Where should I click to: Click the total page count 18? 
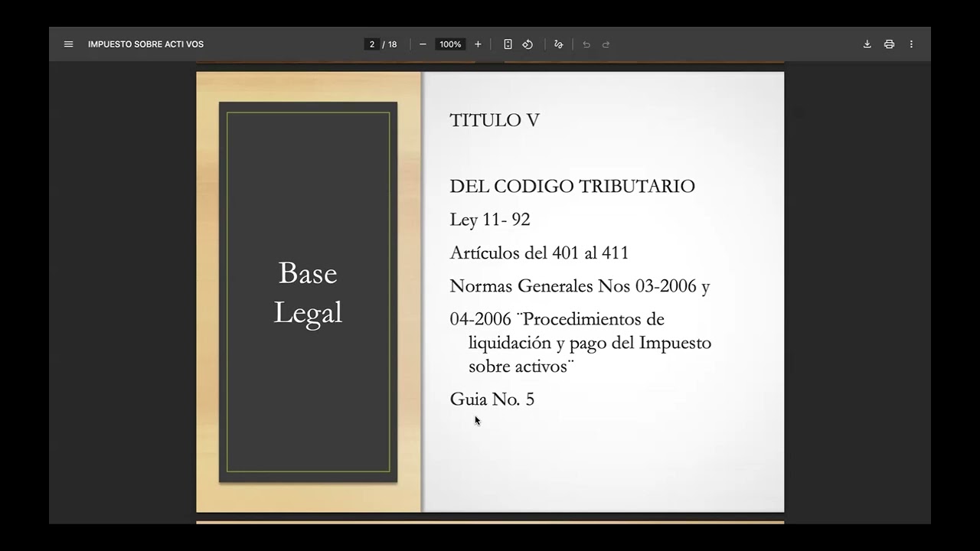tap(392, 44)
